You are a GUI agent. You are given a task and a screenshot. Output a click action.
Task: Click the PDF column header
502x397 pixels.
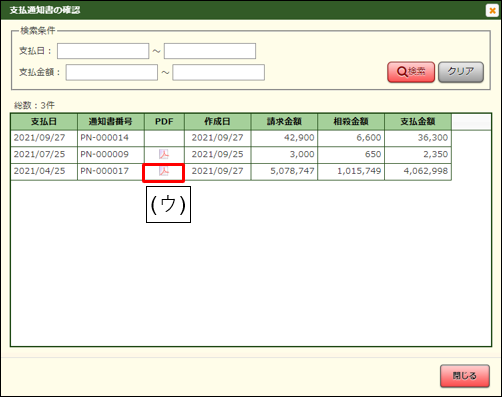pyautogui.click(x=164, y=122)
